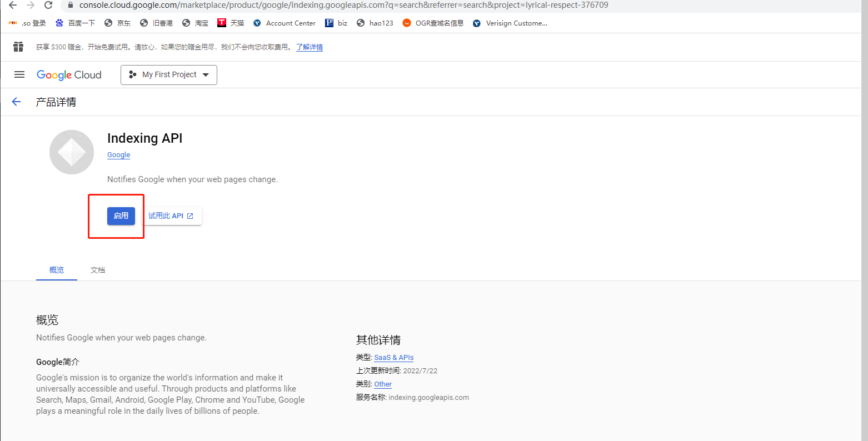Image resolution: width=868 pixels, height=441 pixels.
Task: Click the Indexing API title text
Action: coord(144,138)
